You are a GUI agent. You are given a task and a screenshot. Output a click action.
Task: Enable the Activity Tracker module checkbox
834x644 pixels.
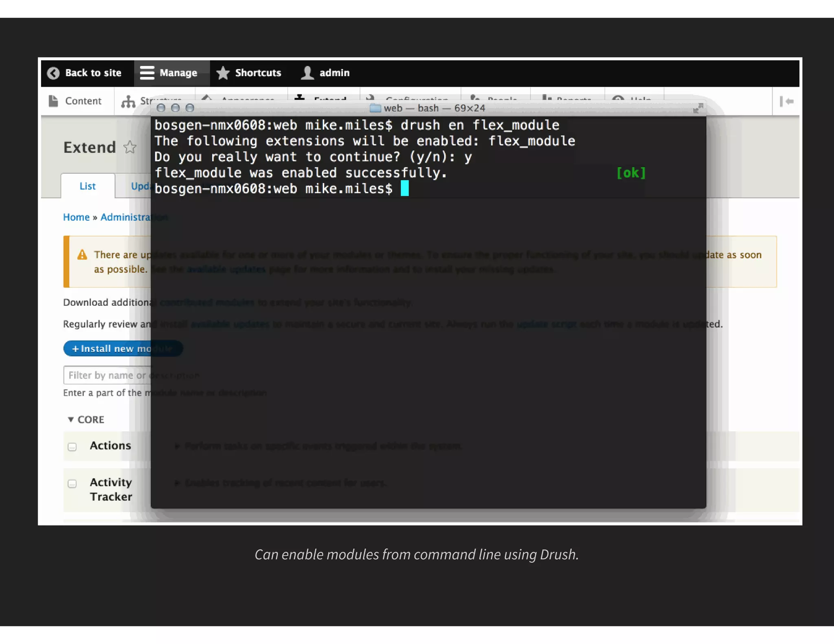point(72,484)
